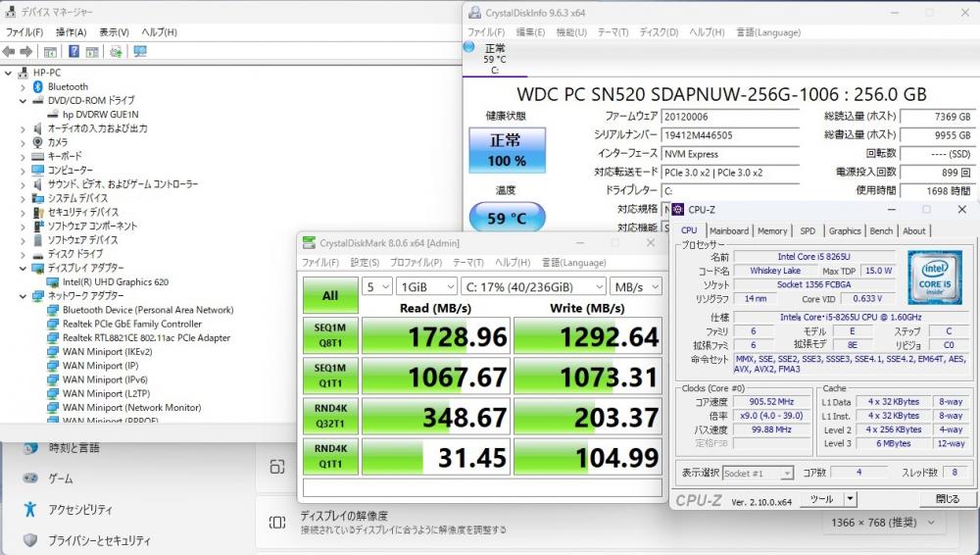980x555 pixels.
Task: Switch to the Bench tab in CPU-Z
Action: 881,230
